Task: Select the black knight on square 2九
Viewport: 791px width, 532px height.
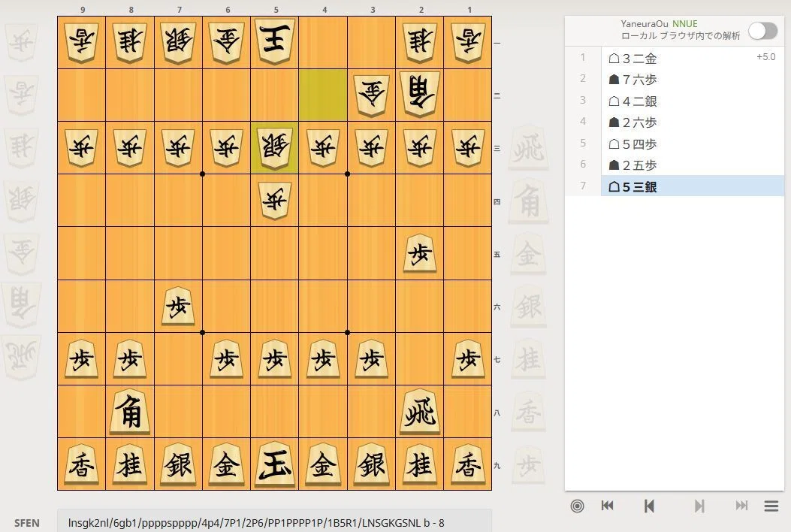Action: click(x=420, y=464)
